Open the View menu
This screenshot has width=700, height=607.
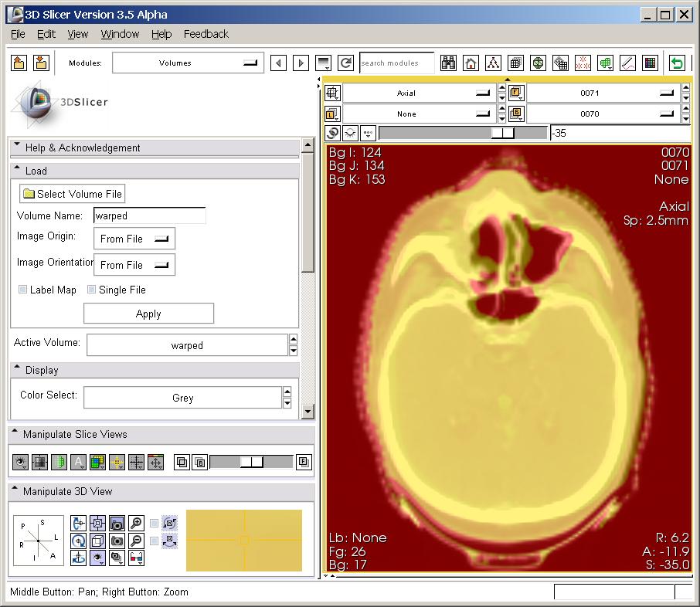pyautogui.click(x=77, y=34)
